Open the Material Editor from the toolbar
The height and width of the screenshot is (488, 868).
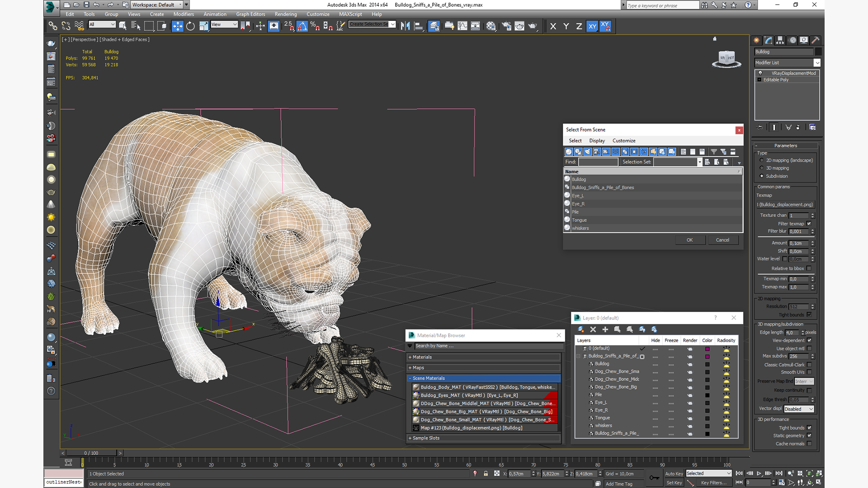(x=491, y=26)
